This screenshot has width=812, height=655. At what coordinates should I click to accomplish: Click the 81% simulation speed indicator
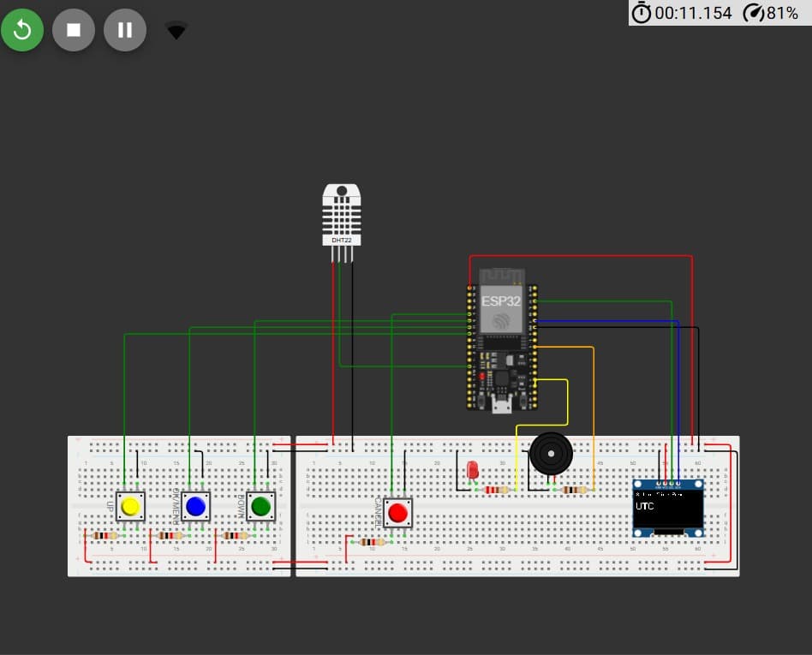pos(771,13)
